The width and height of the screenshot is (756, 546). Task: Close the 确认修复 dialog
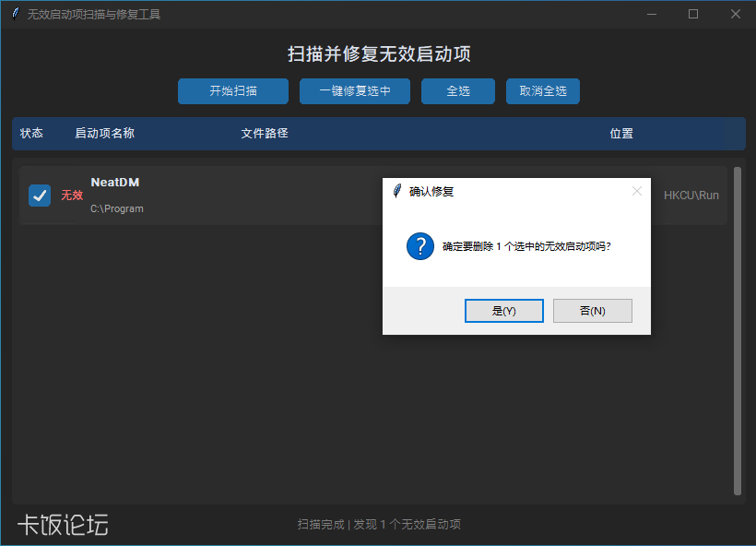click(x=637, y=192)
